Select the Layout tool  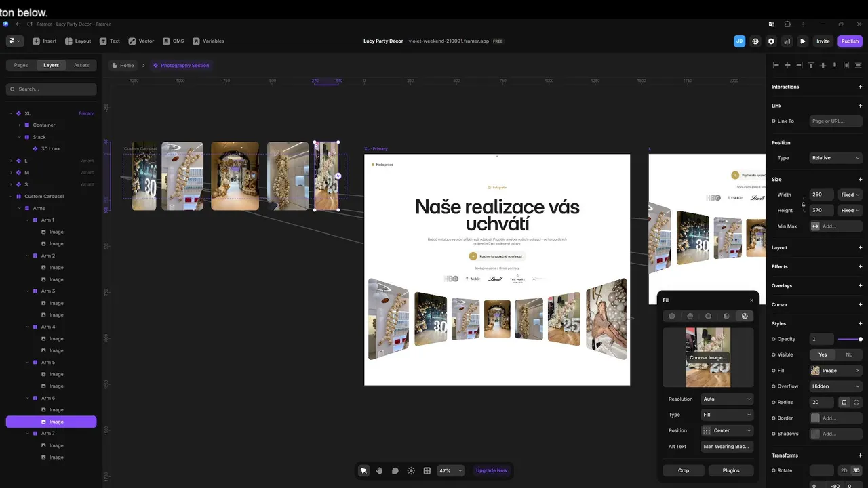pos(78,41)
